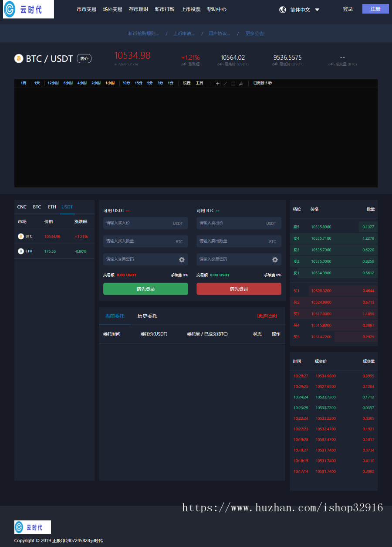Switch to 当前委托 tab
Viewport: 392px width, 547px height.
(115, 316)
